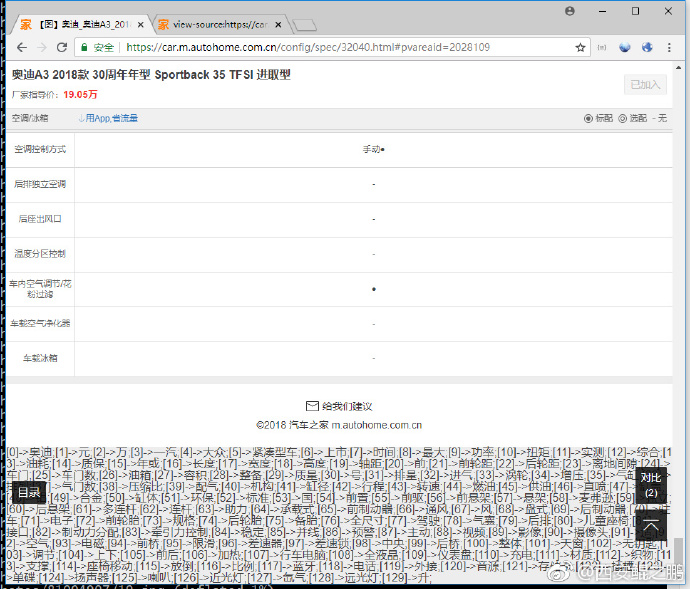The height and width of the screenshot is (589, 690).
Task: Open the 用App,省流量 link
Action: point(108,118)
